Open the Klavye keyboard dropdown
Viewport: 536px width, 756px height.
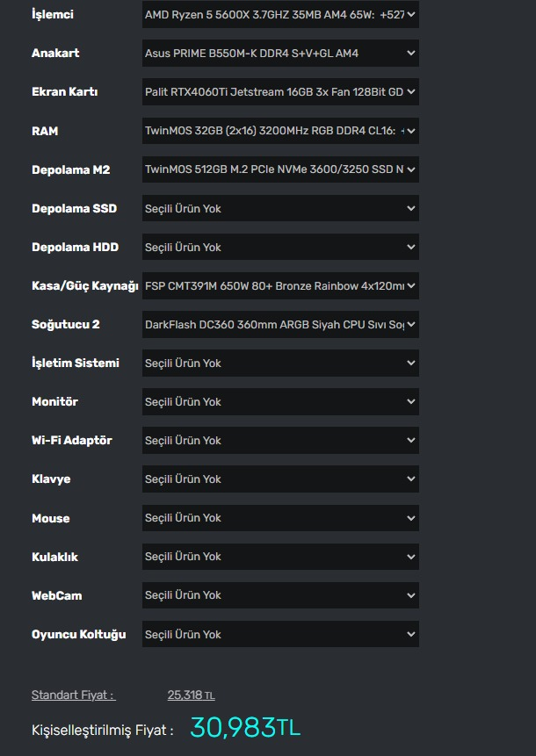280,479
